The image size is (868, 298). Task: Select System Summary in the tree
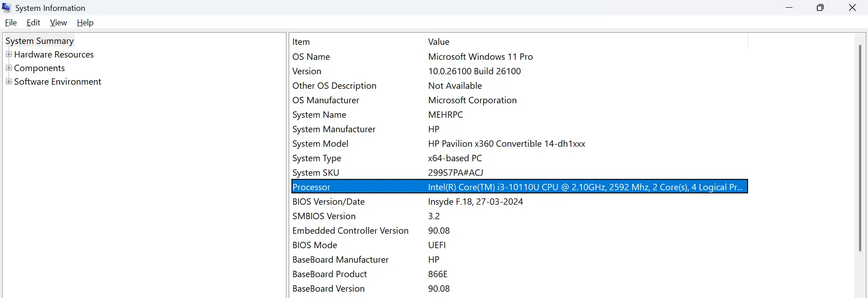pos(39,41)
